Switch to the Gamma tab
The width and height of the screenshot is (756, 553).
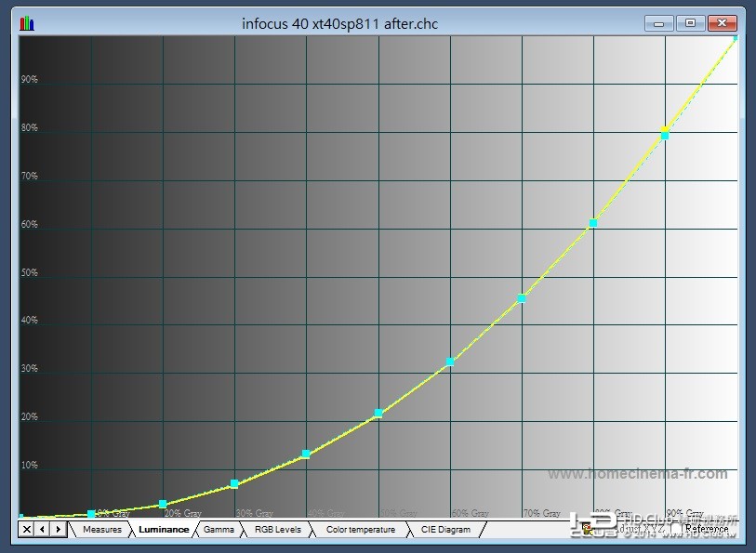219,530
